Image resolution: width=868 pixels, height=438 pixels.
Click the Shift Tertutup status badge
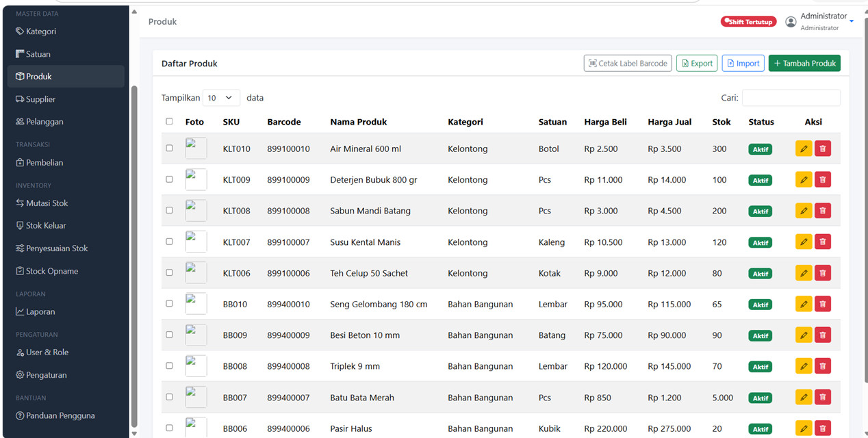coord(749,22)
